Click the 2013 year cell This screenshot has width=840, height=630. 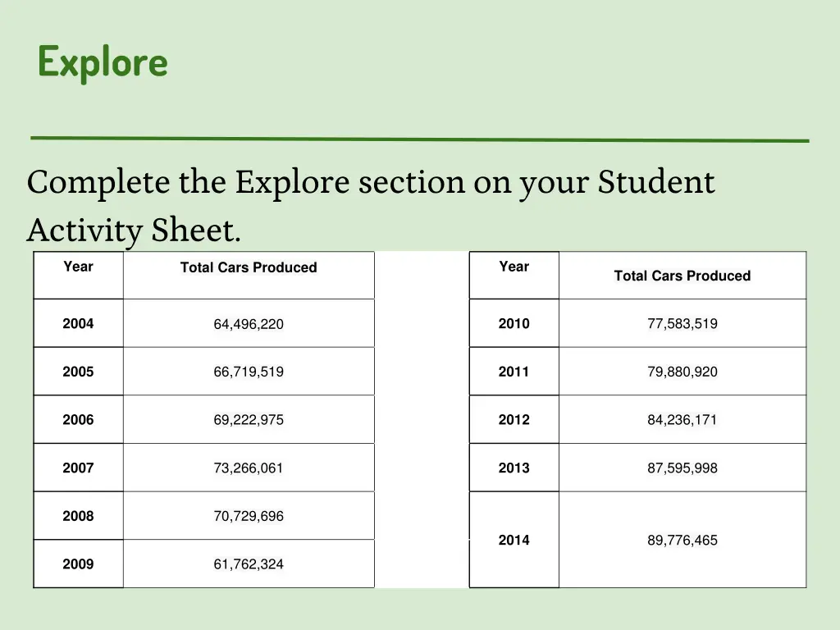pyautogui.click(x=514, y=468)
